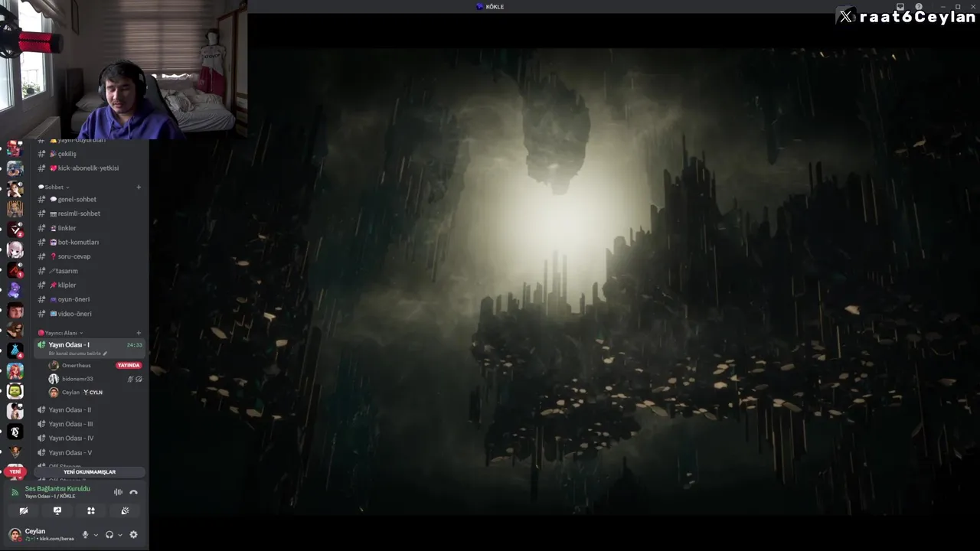Open the video-öneri channel
Screen dimensions: 980x551
pos(88,314)
